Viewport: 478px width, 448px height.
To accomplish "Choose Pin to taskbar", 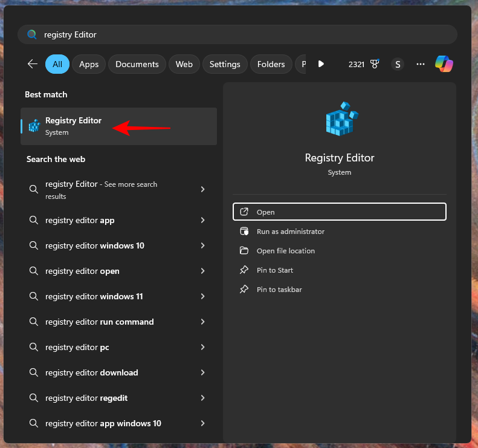I will [x=279, y=290].
